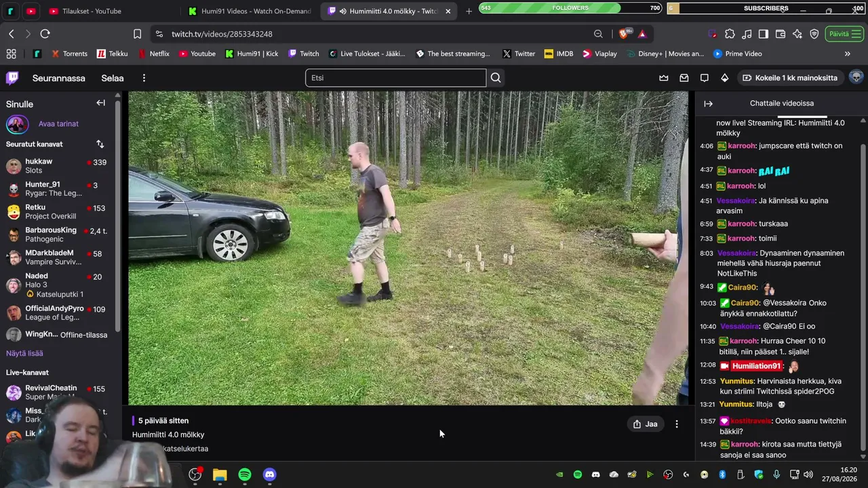Open the Päivitä browser menu button

pos(844,34)
